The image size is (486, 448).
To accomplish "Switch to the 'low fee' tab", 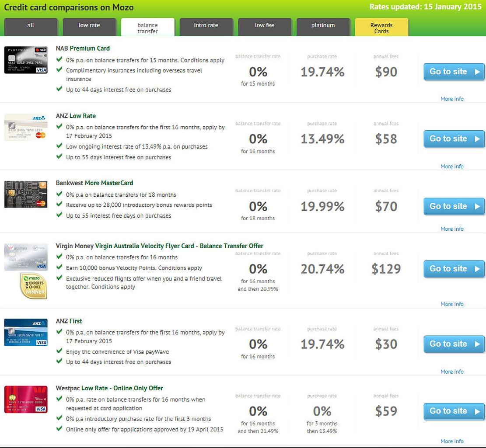I will [x=265, y=27].
